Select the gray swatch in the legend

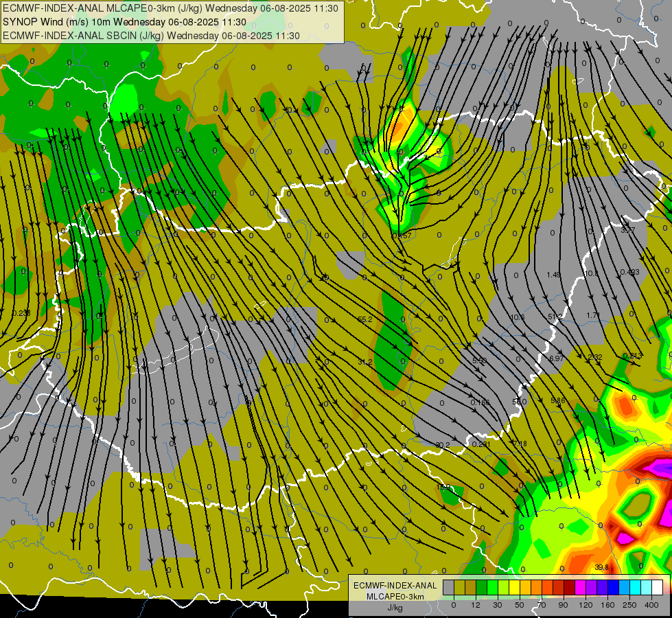(x=449, y=587)
